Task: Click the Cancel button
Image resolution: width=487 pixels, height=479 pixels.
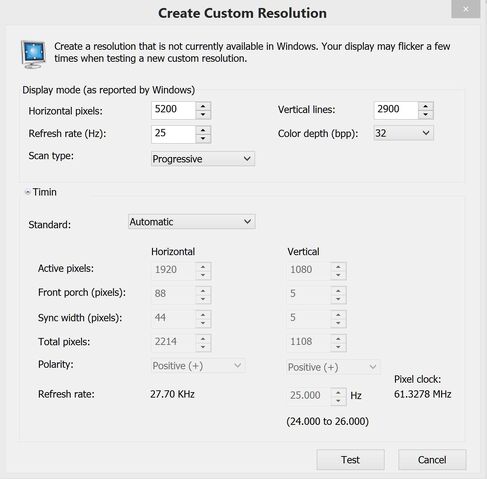Action: point(432,460)
